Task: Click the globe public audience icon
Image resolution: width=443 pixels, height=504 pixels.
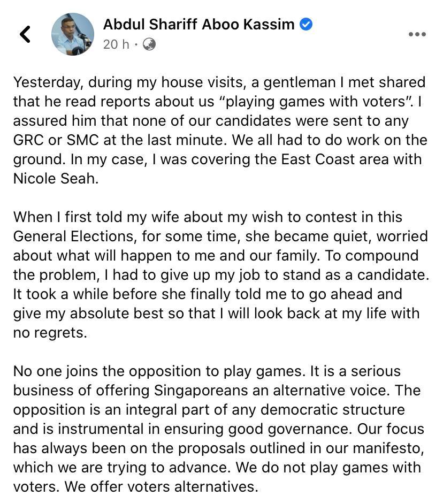Action: 149,44
